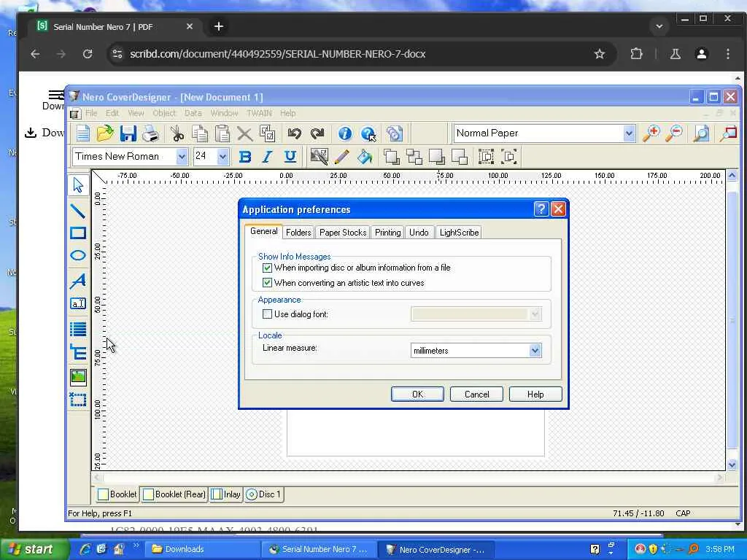Select the Image insertion tool
The height and width of the screenshot is (560, 747).
coord(78,377)
